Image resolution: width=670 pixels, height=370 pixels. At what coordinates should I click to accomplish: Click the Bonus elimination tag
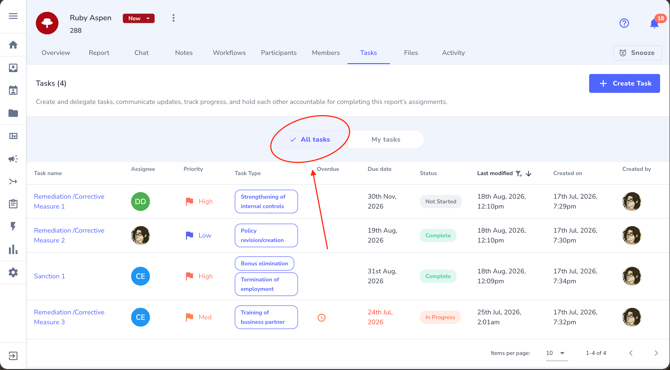click(x=264, y=263)
